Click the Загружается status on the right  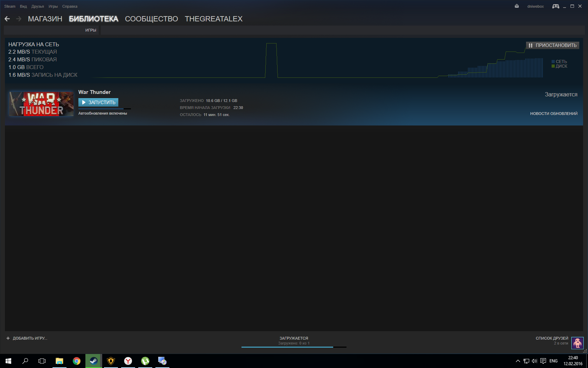point(561,95)
